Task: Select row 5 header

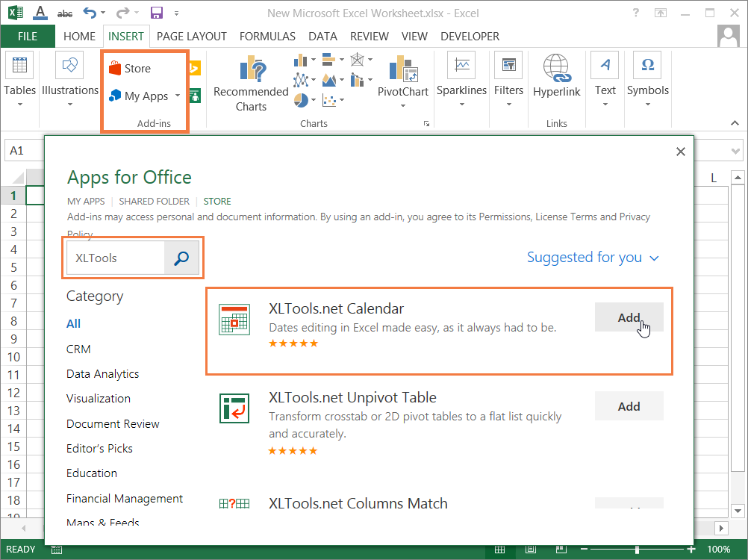Action: pyautogui.click(x=13, y=267)
